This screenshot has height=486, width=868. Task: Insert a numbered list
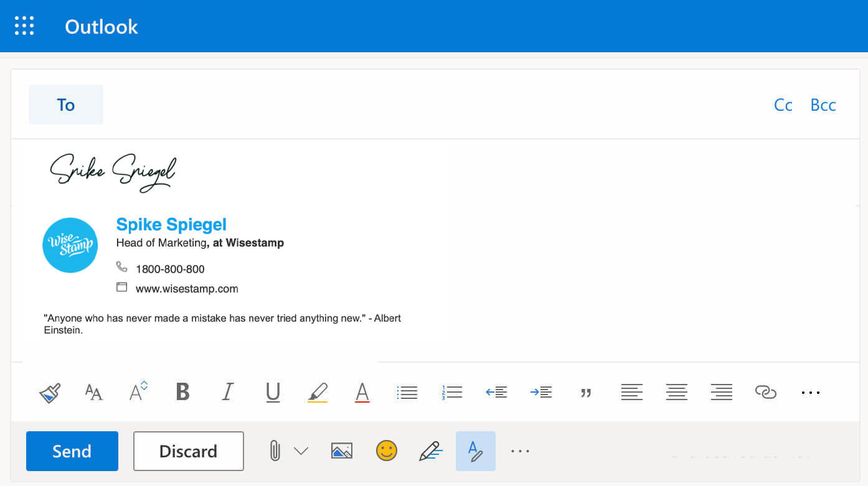[x=452, y=392]
